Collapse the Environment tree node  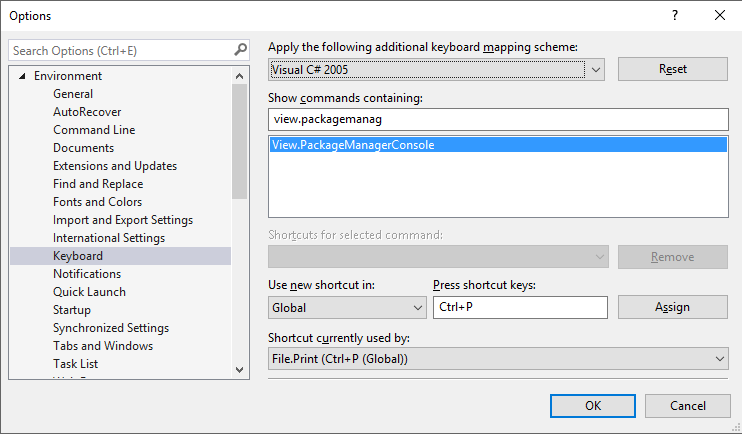click(x=22, y=76)
